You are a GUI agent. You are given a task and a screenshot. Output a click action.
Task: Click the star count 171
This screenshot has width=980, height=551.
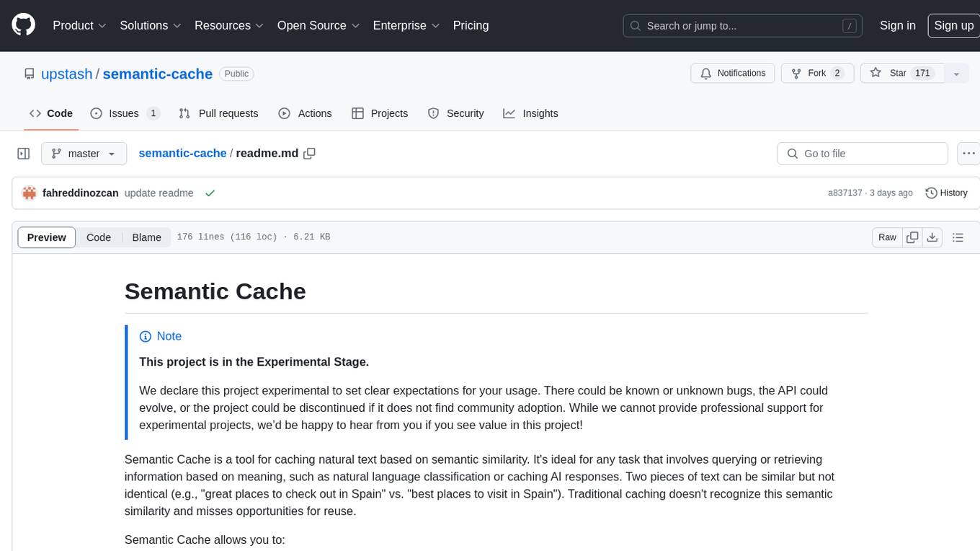point(922,73)
